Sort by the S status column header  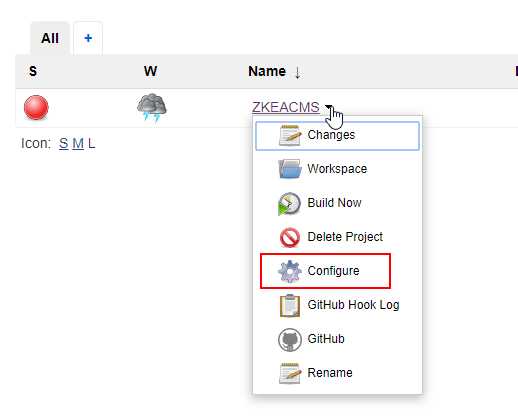(x=33, y=71)
